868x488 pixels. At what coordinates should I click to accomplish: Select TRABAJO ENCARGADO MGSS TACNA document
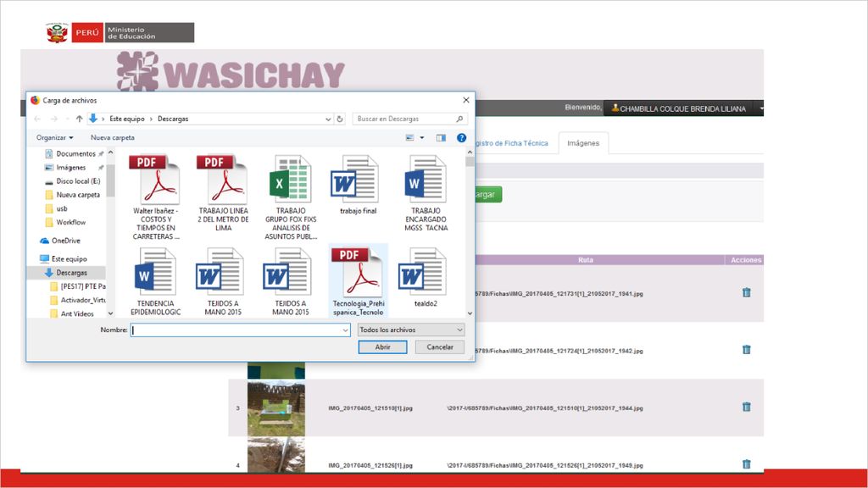426,193
